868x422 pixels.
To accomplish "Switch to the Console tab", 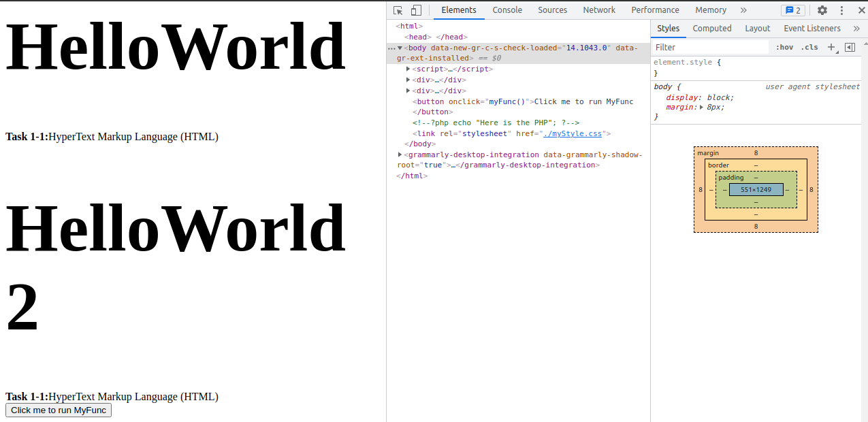I will point(507,10).
